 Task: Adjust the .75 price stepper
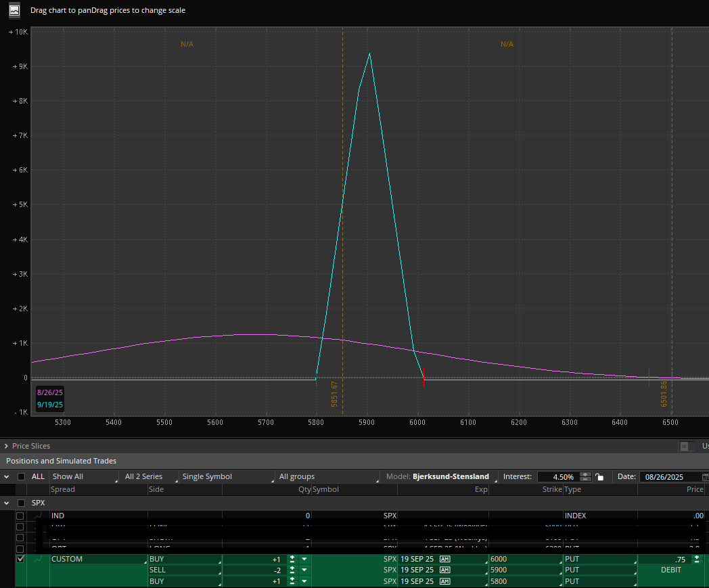[x=697, y=559]
